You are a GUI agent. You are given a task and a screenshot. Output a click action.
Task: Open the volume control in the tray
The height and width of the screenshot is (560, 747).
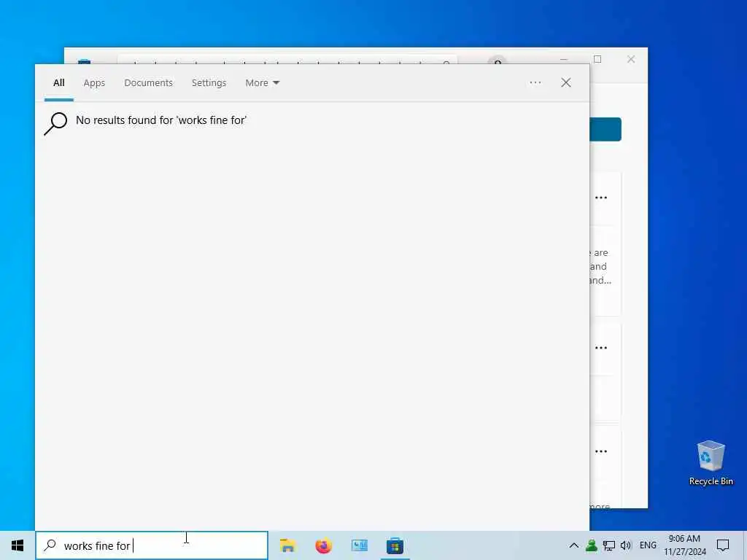coord(625,545)
